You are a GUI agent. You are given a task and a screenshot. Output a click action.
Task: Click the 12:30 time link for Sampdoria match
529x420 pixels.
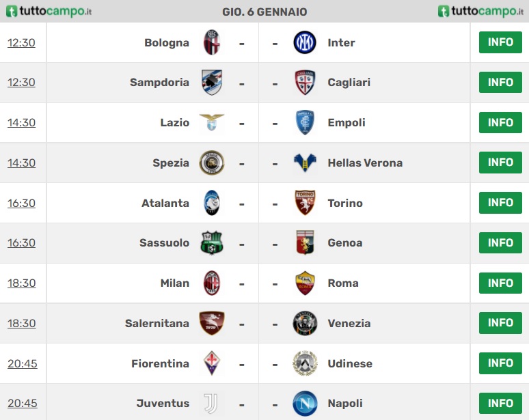pyautogui.click(x=21, y=82)
